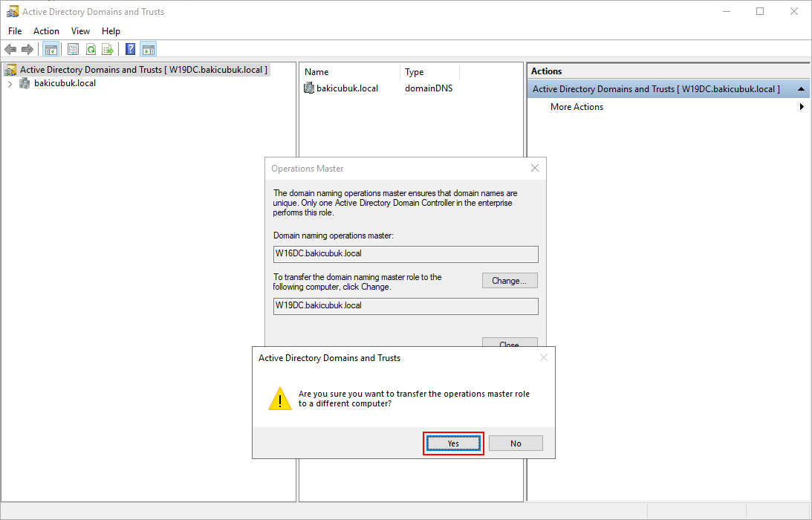
Task: Maximize the main window
Action: pos(760,11)
